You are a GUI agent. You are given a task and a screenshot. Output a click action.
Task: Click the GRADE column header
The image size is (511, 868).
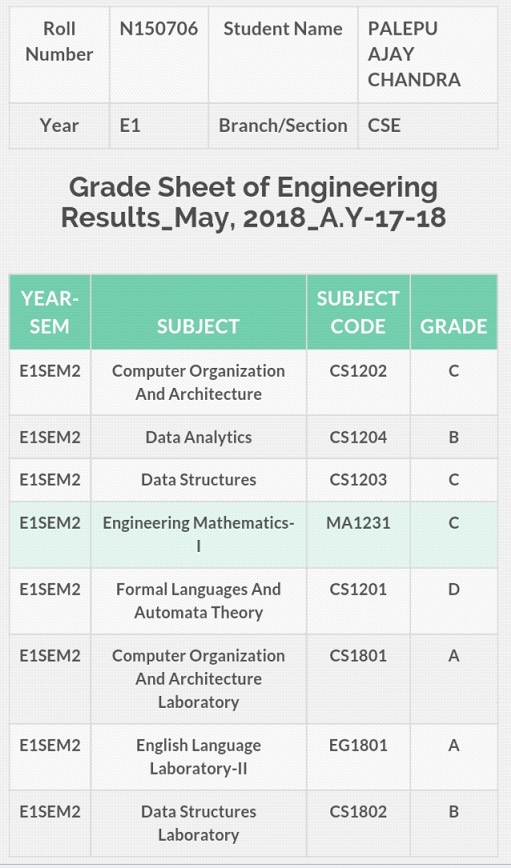pyautogui.click(x=453, y=312)
